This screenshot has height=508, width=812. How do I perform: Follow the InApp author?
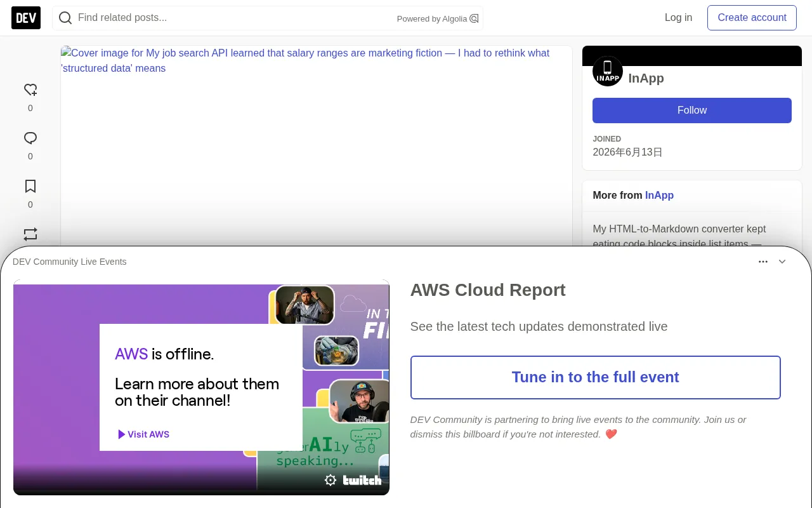pos(692,110)
